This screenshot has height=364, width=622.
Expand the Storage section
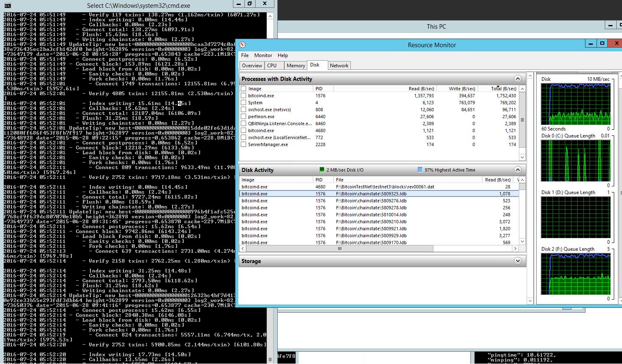click(518, 261)
